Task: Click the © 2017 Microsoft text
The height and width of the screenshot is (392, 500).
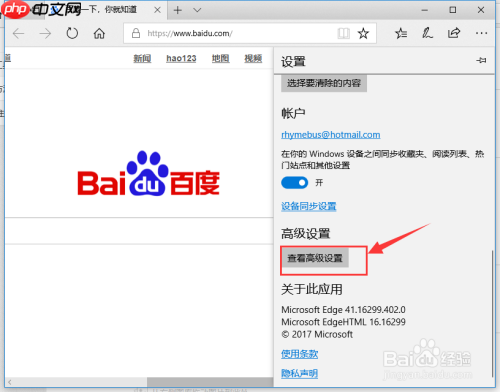Action: 317,334
